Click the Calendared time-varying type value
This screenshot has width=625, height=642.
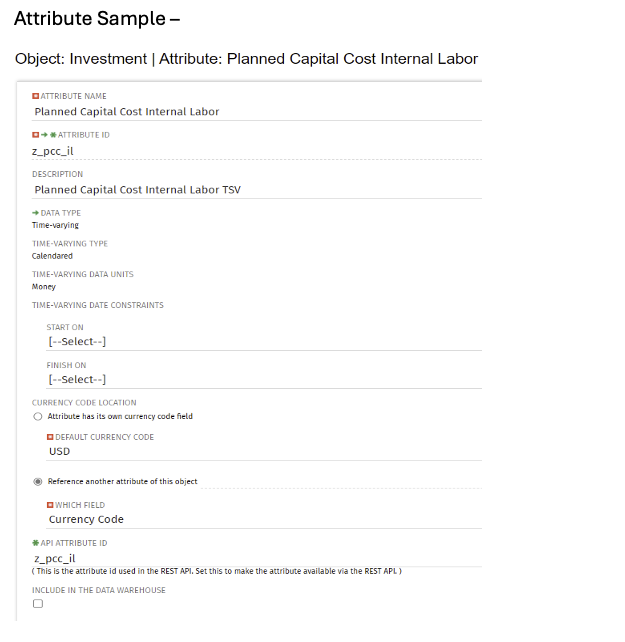click(x=52, y=256)
